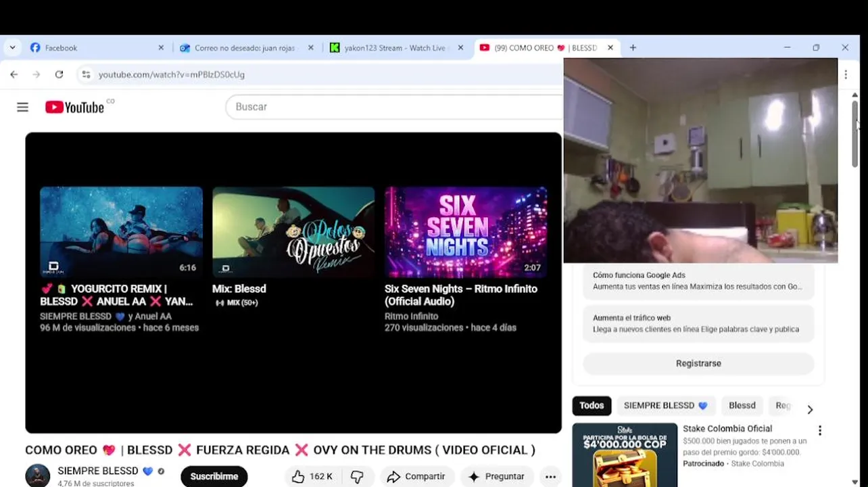Image resolution: width=868 pixels, height=487 pixels.
Task: Close the Facebook tab
Action: (161, 48)
